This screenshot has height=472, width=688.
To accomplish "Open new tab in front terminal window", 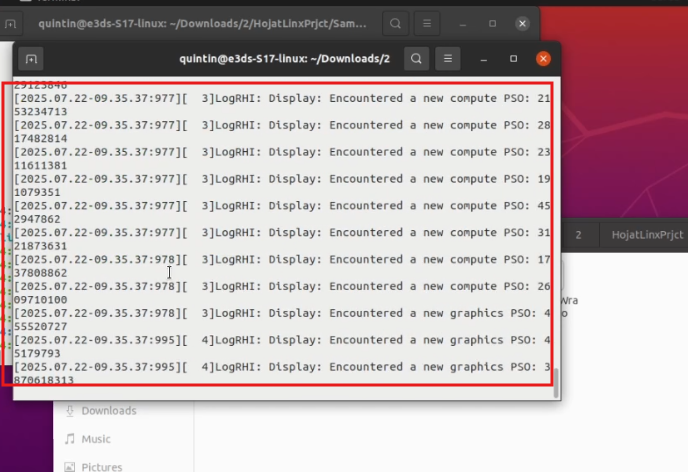I will tap(32, 59).
